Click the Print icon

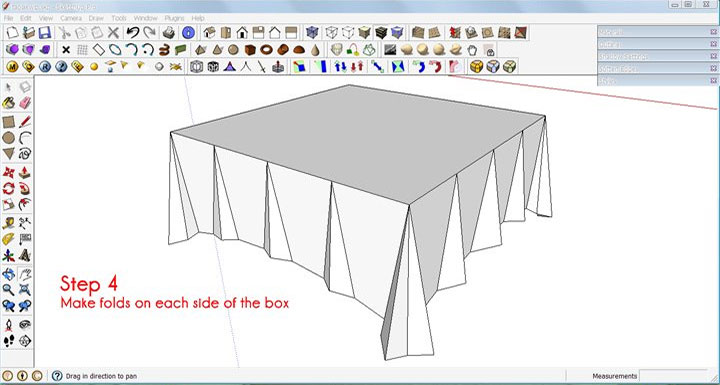pos(169,33)
